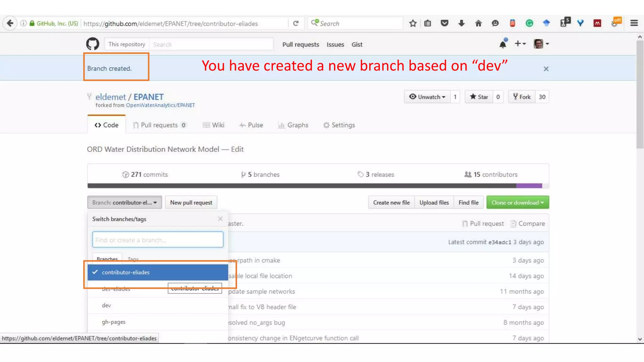
Task: Switch to Tags tab in popup
Action: pos(133,259)
